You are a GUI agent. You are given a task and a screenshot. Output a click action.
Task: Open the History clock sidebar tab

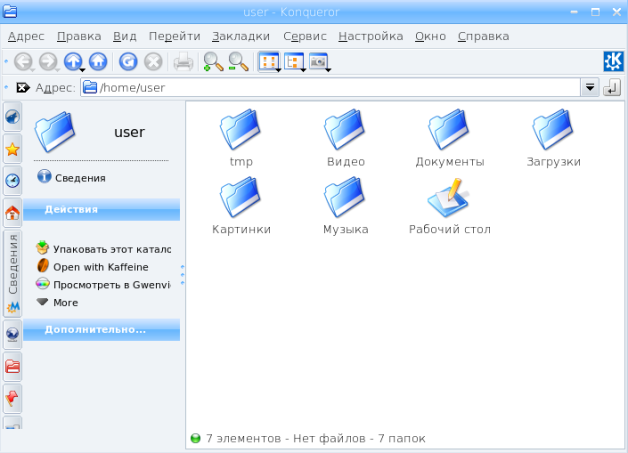click(13, 180)
